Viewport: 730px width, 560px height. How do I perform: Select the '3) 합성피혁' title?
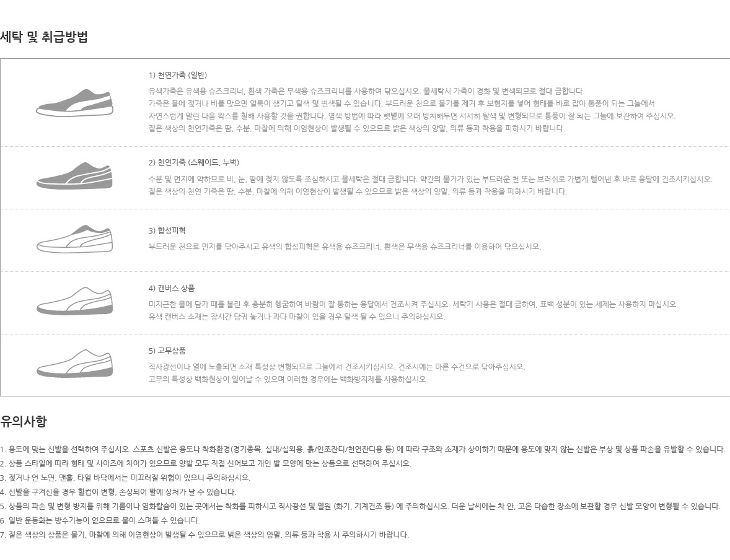click(167, 231)
